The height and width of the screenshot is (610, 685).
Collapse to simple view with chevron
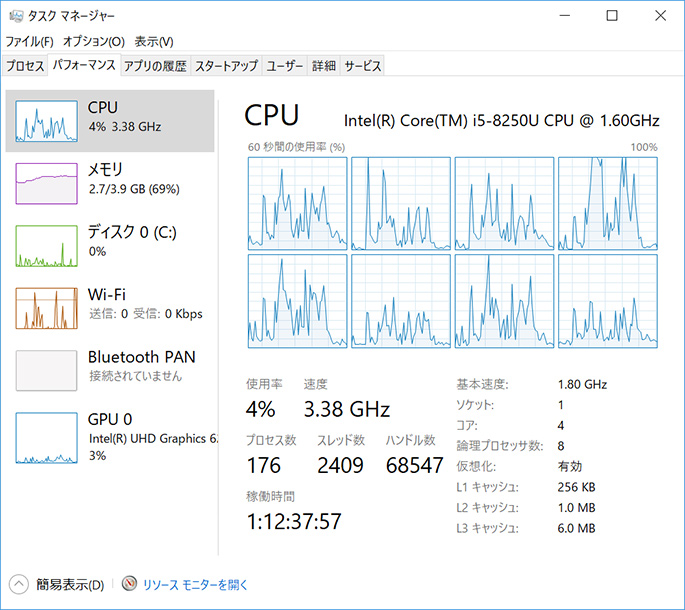19,585
